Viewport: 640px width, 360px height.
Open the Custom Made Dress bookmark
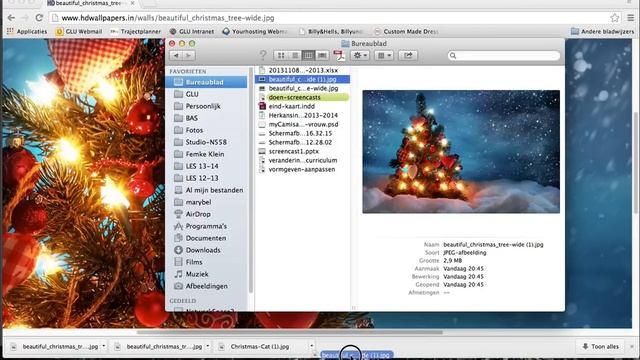click(406, 31)
